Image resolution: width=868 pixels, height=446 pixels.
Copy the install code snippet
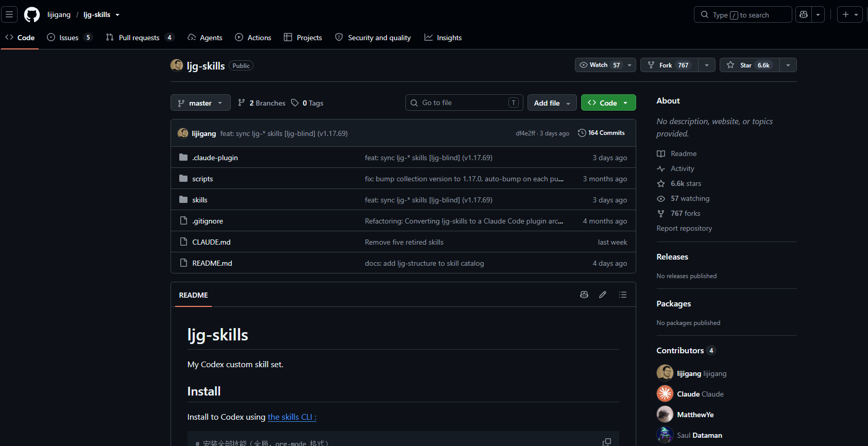607,442
